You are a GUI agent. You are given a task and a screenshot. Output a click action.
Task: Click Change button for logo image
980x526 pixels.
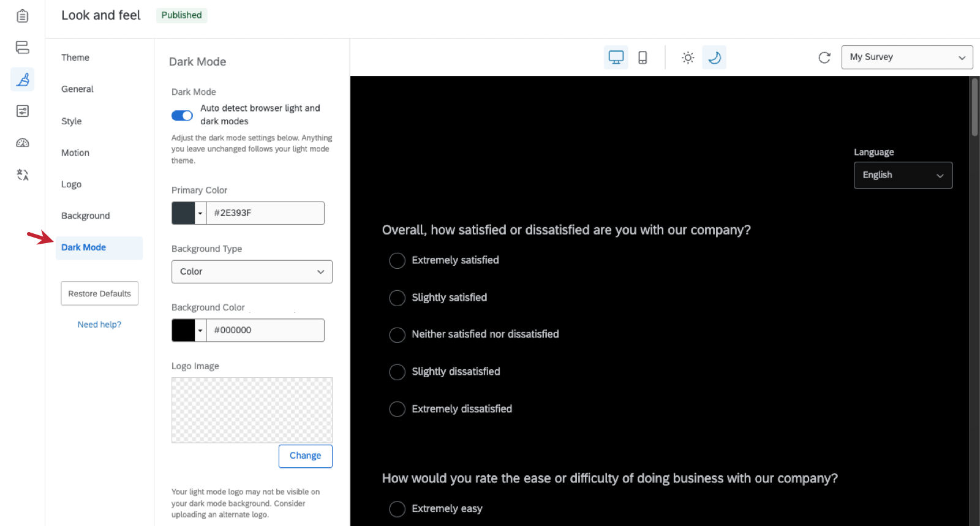306,456
